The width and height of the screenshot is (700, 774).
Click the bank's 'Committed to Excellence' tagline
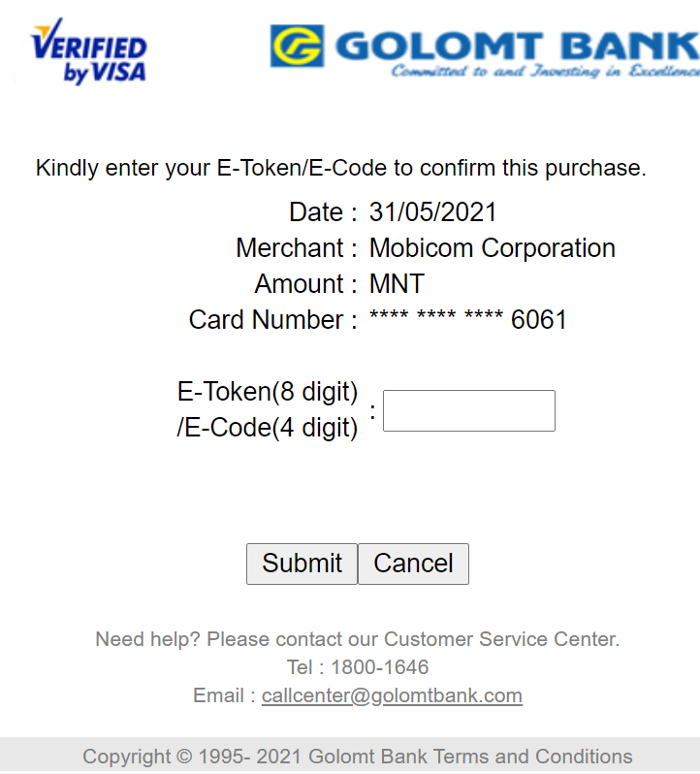[546, 71]
